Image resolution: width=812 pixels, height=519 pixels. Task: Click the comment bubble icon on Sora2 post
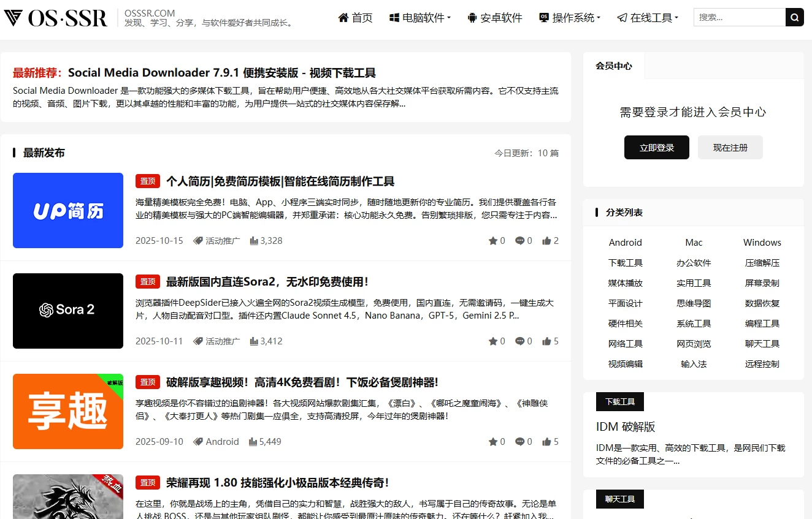coord(519,341)
